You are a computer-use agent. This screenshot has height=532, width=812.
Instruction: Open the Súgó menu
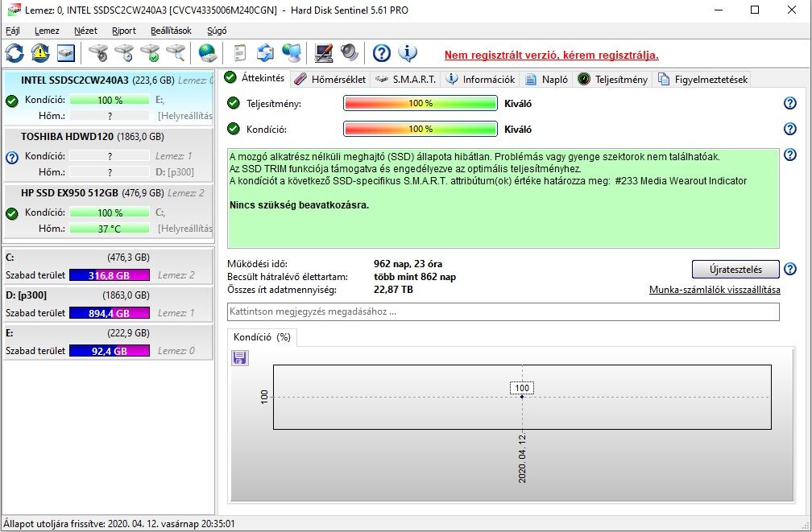(217, 31)
